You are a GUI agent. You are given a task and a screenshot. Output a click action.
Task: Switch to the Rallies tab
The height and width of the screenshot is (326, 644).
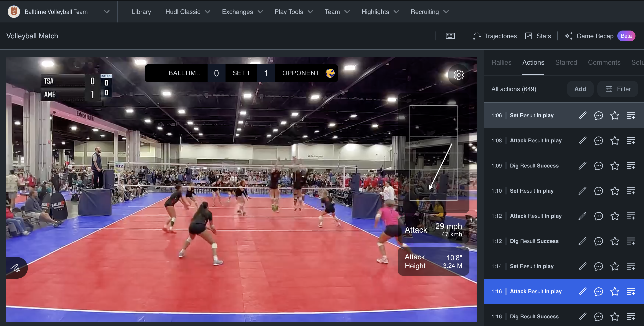(501, 62)
